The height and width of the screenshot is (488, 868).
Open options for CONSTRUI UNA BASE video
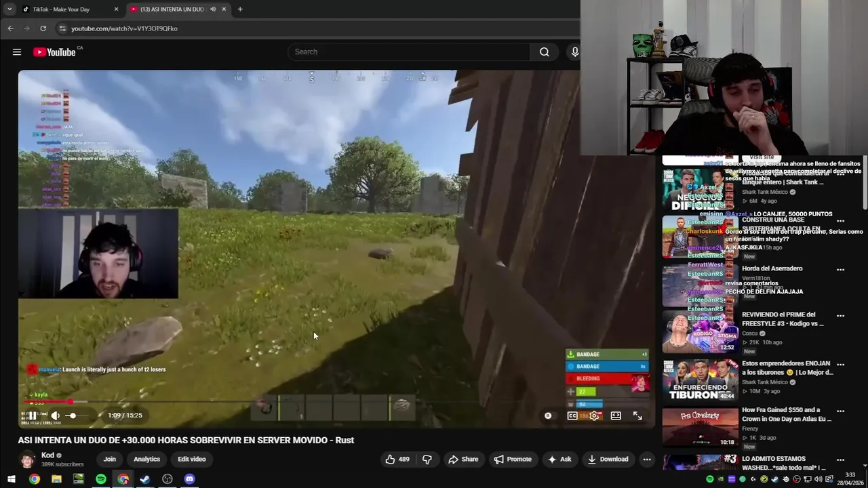click(841, 221)
